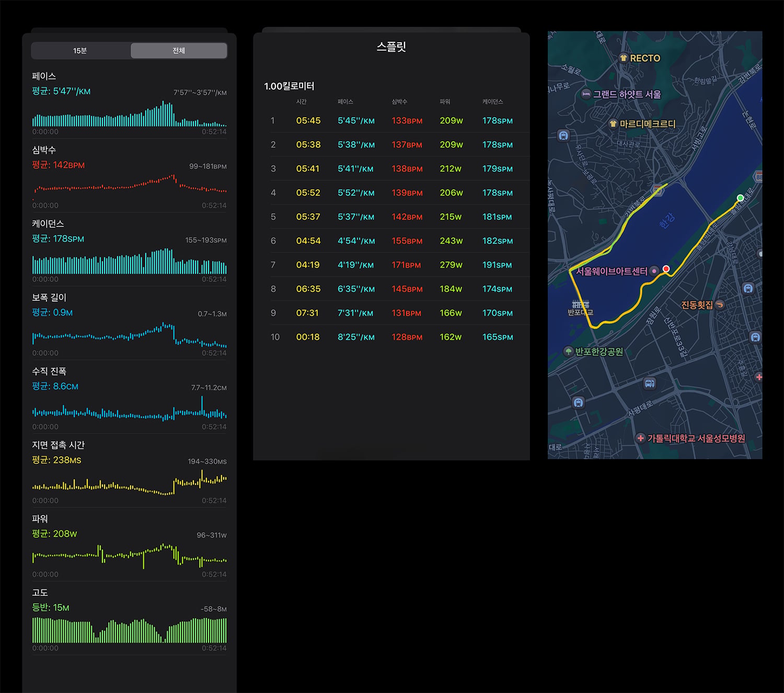The height and width of the screenshot is (693, 784).
Task: Select split row 7 with 04:19
Action: 391,265
